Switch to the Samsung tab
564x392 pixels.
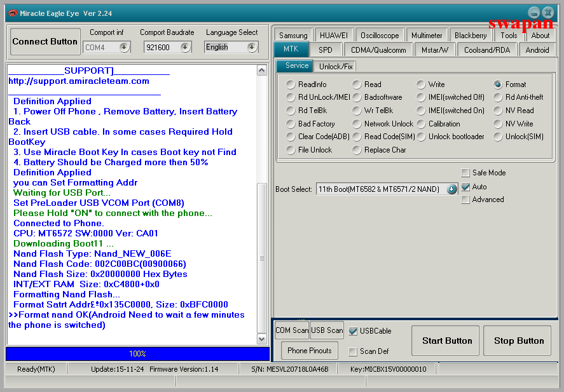[x=293, y=35]
